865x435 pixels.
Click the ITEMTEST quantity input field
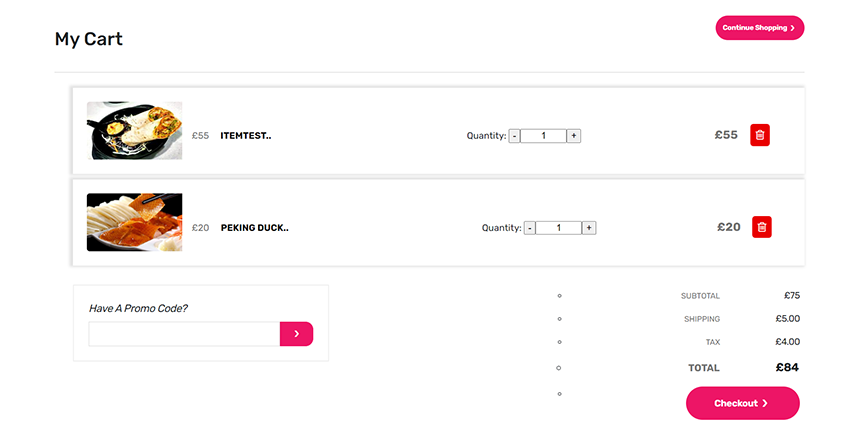(543, 136)
